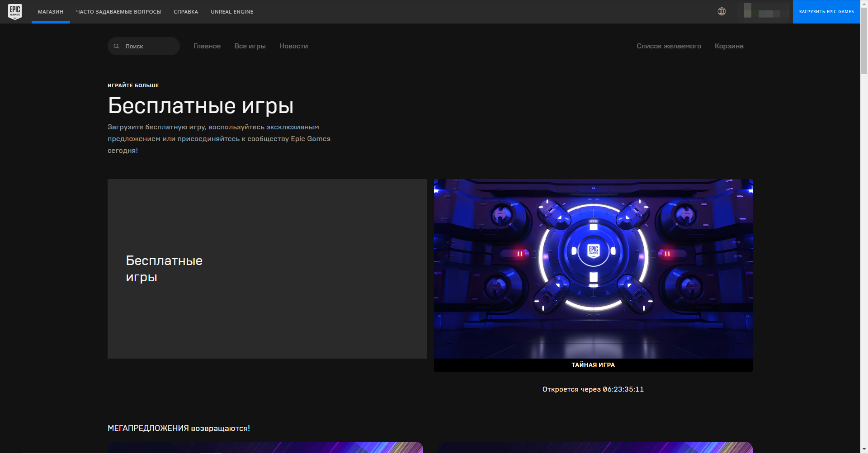
Task: Open the Новости link
Action: 293,46
